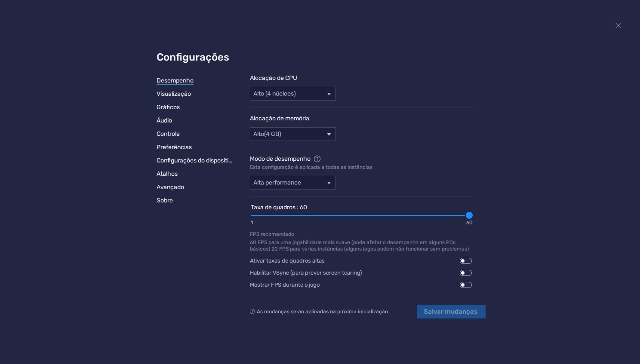This screenshot has height=364, width=640.
Task: Switch to the Atalhos section
Action: point(167,174)
